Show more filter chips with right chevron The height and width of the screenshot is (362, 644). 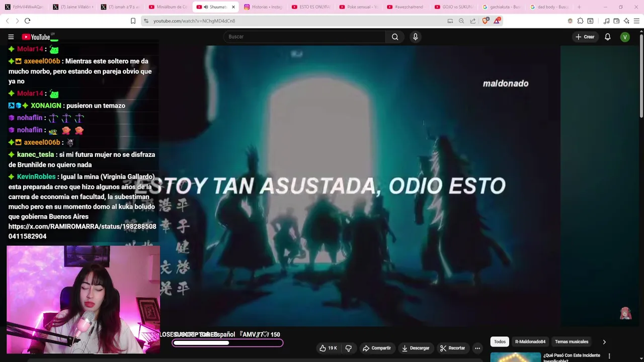point(604,342)
